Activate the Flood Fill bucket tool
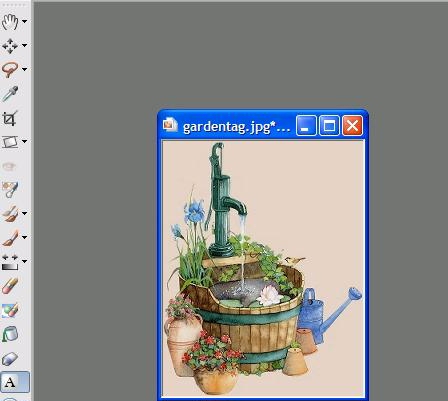This screenshot has height=401, width=448. click(x=10, y=334)
